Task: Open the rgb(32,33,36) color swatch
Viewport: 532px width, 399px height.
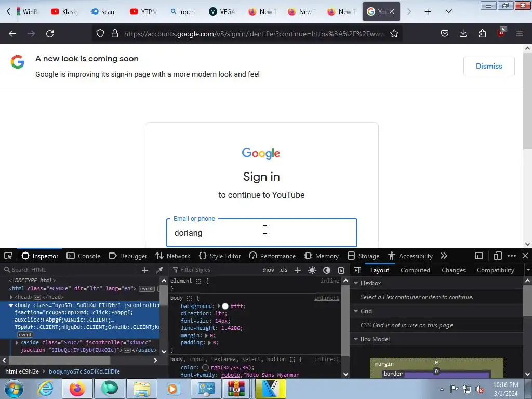Action: (x=205, y=367)
